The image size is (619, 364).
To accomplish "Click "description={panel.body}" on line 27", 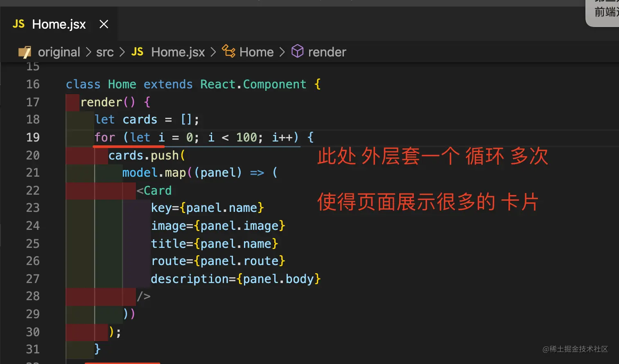I will coord(235,279).
